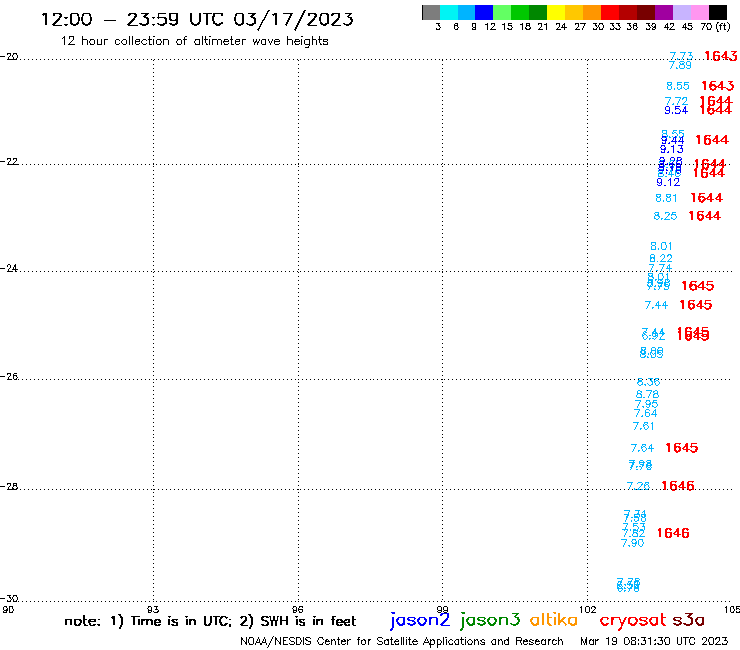Click the wave height value 7.90
Screen dimensions: 740x650
pos(632,543)
